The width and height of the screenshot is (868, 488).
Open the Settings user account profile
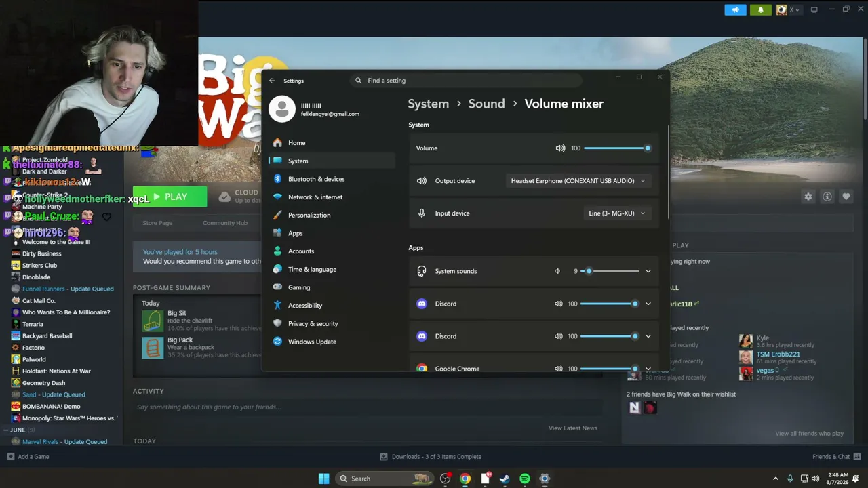click(315, 109)
